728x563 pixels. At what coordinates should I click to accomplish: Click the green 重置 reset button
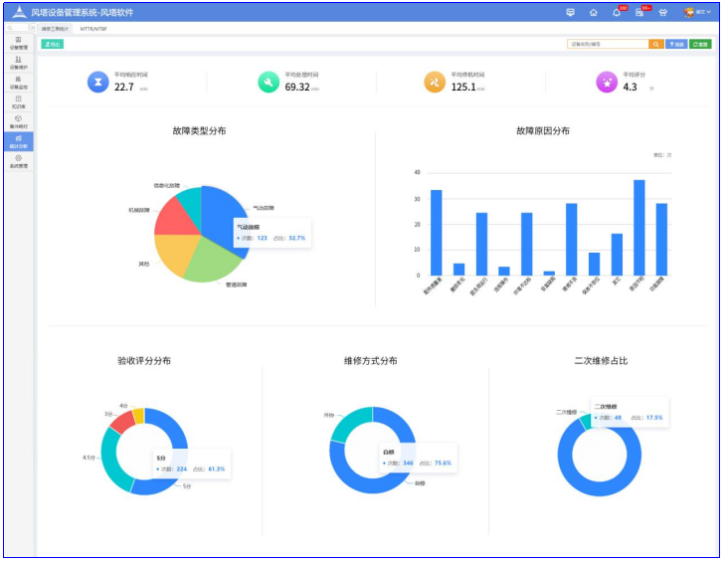(701, 45)
